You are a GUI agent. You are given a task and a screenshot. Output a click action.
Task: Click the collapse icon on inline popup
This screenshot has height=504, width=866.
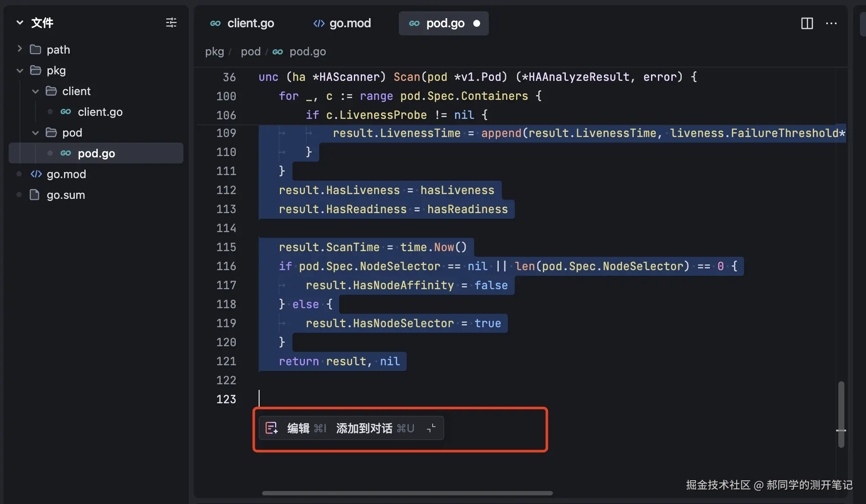coord(431,428)
